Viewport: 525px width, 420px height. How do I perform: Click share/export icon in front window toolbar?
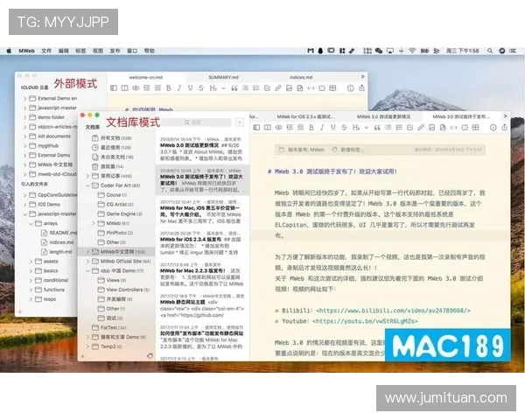504,127
